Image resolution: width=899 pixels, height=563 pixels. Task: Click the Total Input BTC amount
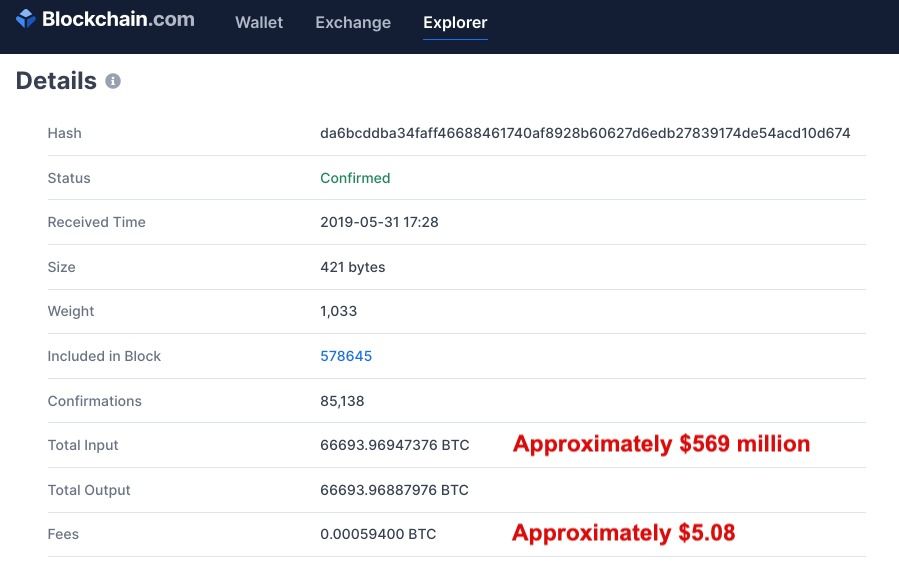coord(394,445)
